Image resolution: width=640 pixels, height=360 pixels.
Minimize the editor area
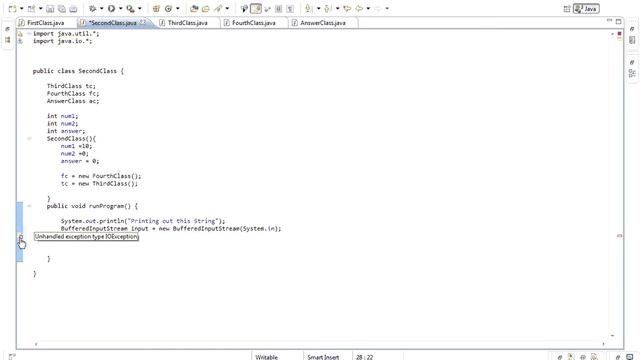point(609,20)
